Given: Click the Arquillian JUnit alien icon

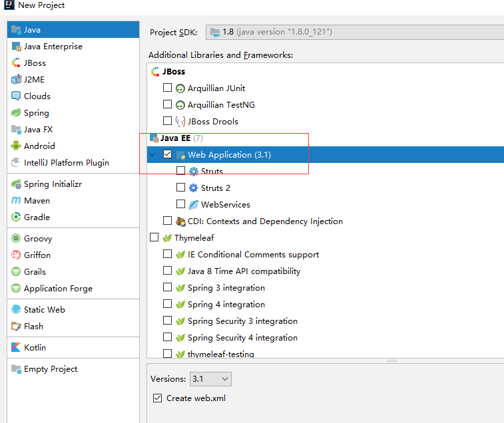Looking at the screenshot, I should 180,88.
